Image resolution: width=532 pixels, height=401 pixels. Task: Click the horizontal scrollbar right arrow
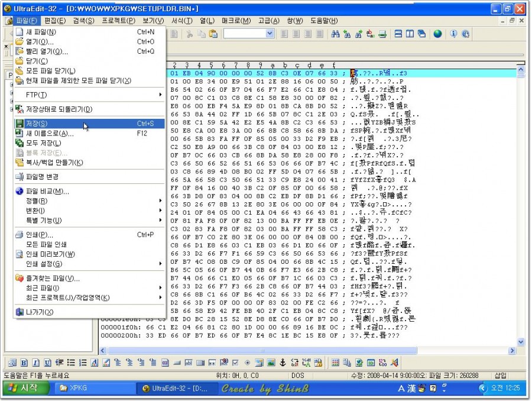tap(512, 350)
